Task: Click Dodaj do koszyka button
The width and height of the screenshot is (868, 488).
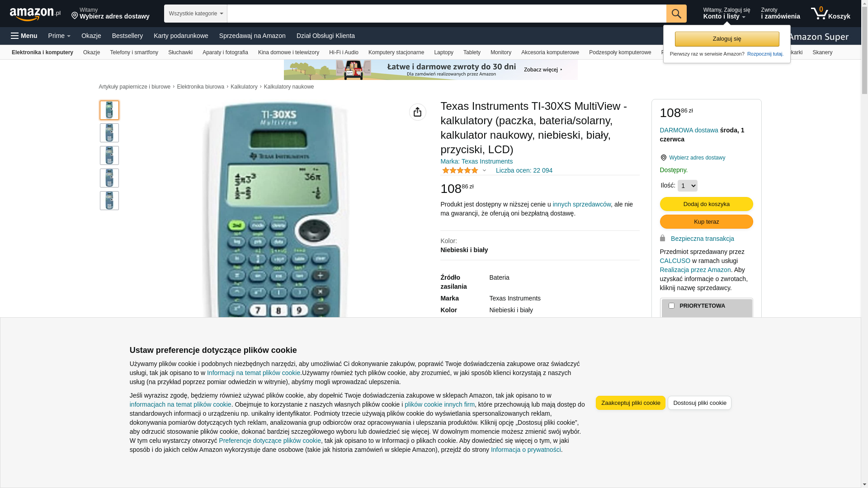Action: tap(706, 204)
